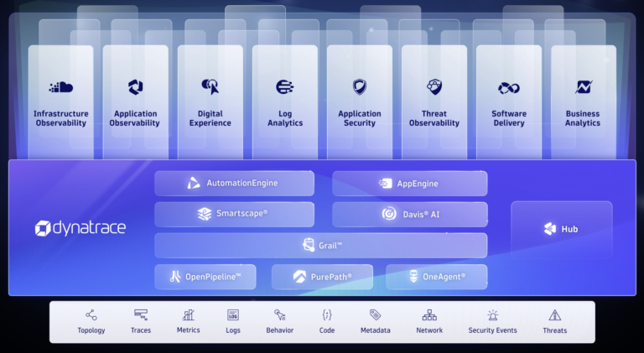The height and width of the screenshot is (353, 644).
Task: Click the Topology label text
Action: click(91, 330)
